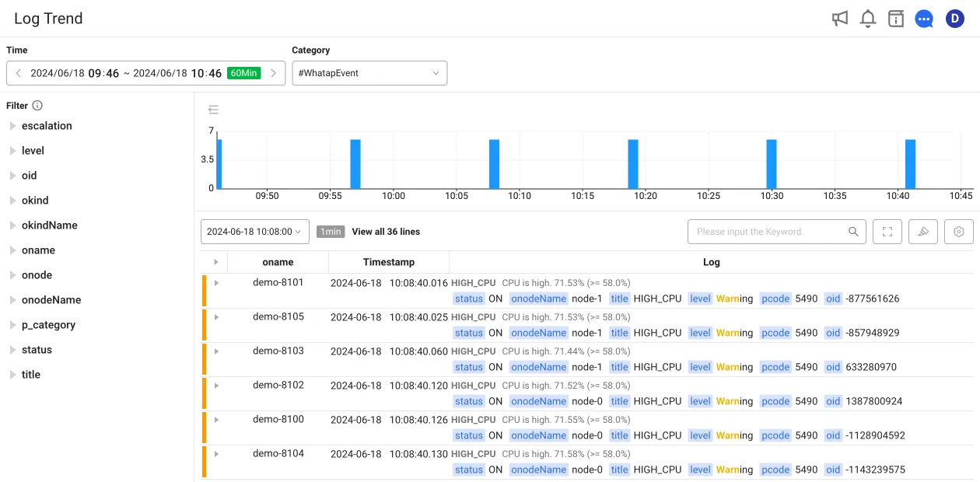Screen dimensions: 980x482
Task: Expand the demo-8102 log row
Action: [216, 386]
